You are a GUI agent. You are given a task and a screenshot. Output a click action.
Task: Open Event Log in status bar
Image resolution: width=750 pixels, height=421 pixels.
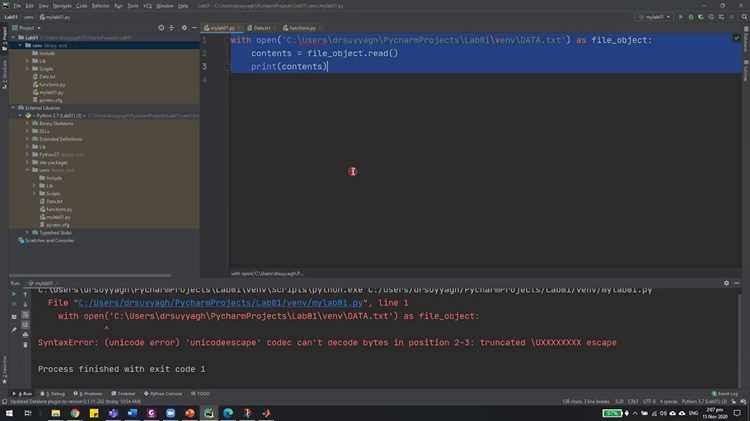(725, 394)
